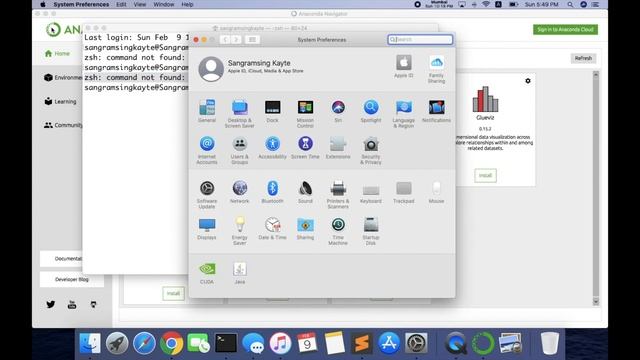Click Sign in to Anaconda Cloud button
Screen dimensions: 640x360
[565, 29]
